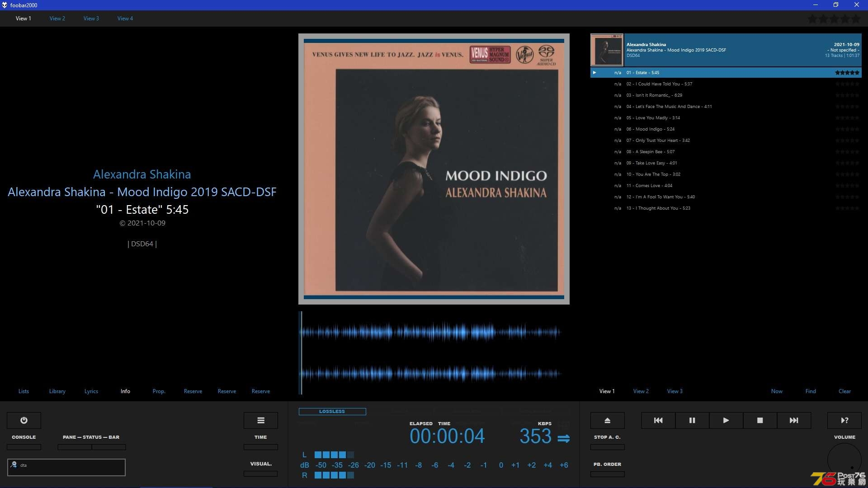Select track 13 - I Thought About You
This screenshot has width=868, height=488.
point(726,208)
